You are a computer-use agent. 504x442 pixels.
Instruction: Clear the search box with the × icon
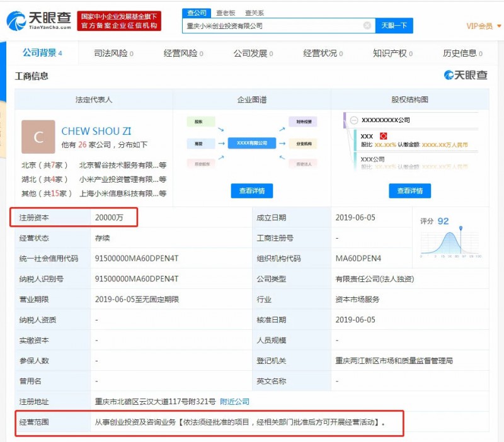pos(367,25)
